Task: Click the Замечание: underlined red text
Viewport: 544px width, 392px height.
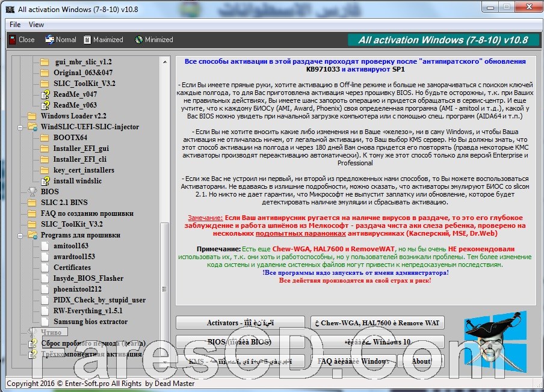Action: pos(205,218)
